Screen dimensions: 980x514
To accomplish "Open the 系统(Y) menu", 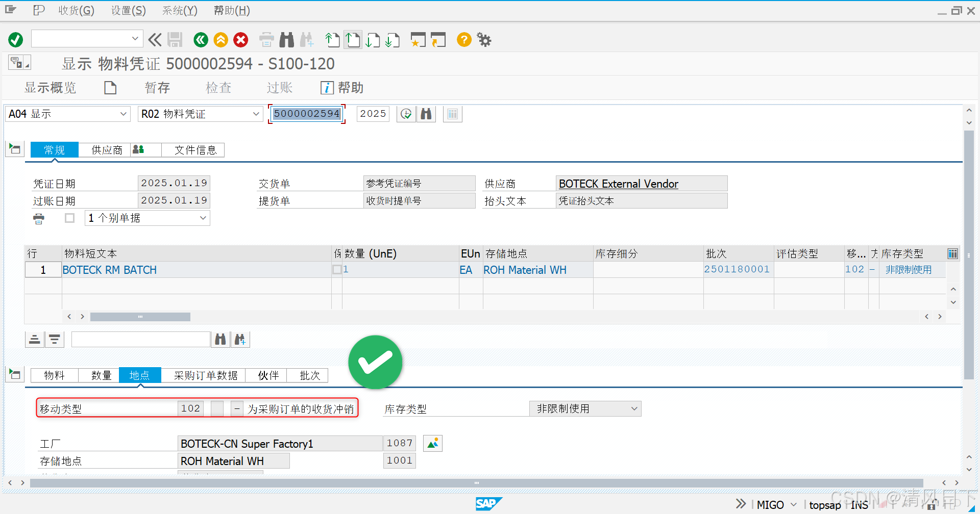I will [x=179, y=10].
